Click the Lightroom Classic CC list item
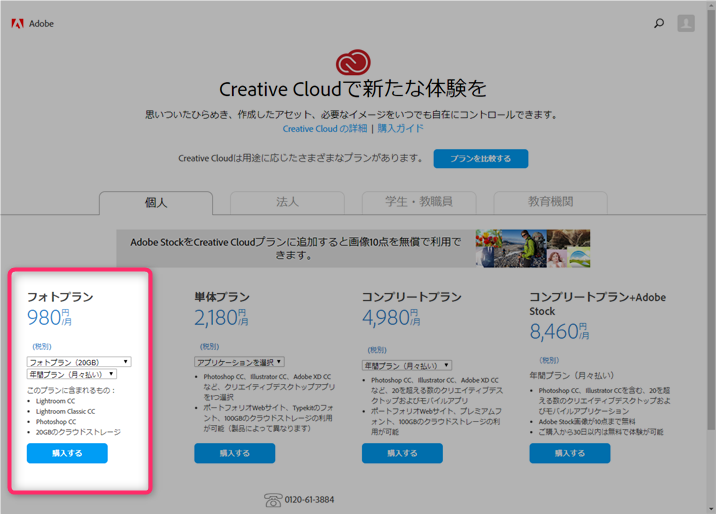Viewport: 716px width, 514px height. coord(66,411)
